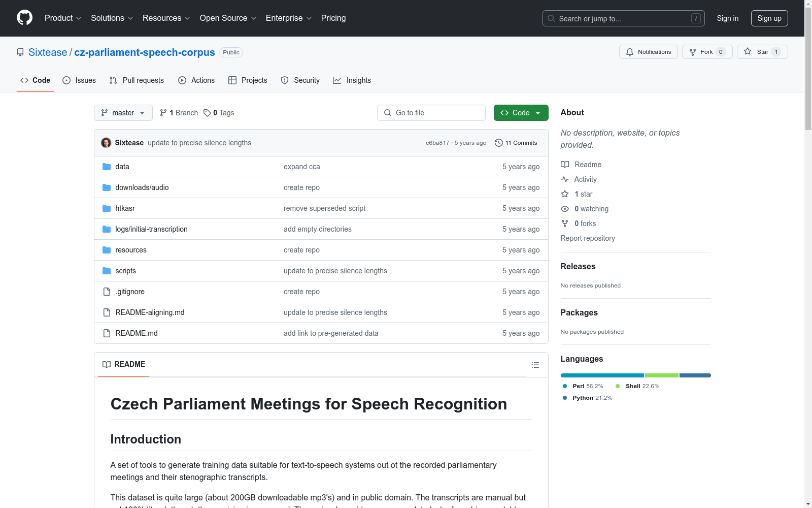This screenshot has height=508, width=812.
Task: Star this repository
Action: coord(762,52)
